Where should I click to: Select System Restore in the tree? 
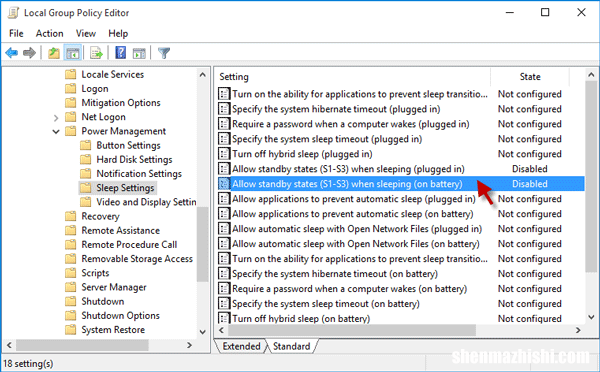(113, 330)
